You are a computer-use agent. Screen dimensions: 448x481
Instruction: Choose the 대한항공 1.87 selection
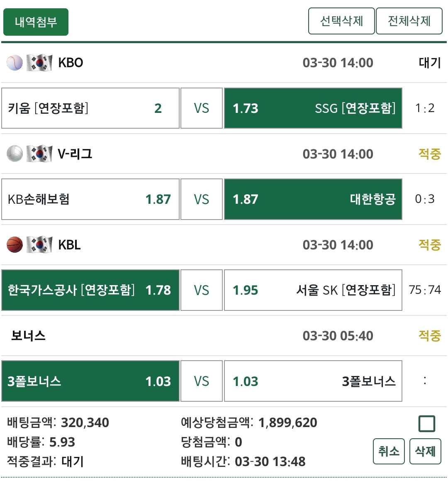pyautogui.click(x=313, y=199)
